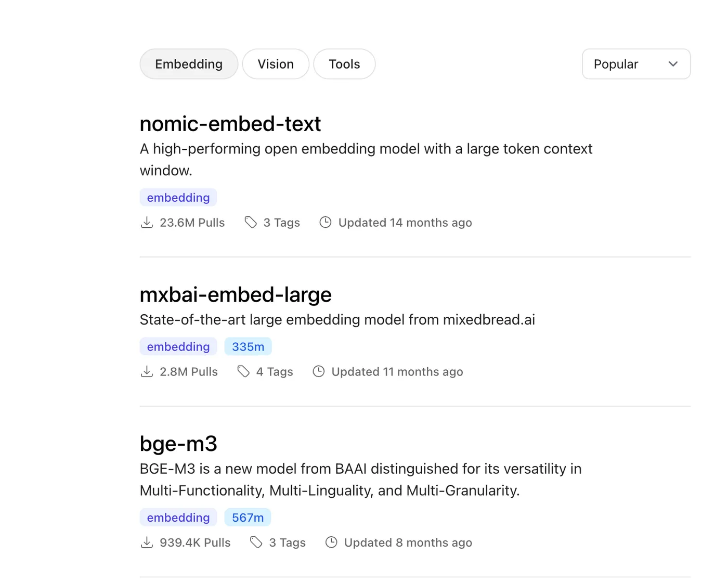The height and width of the screenshot is (582, 728).
Task: Click the tag icon next to 3 Tags for nomic-embed-text
Action: pyautogui.click(x=251, y=223)
